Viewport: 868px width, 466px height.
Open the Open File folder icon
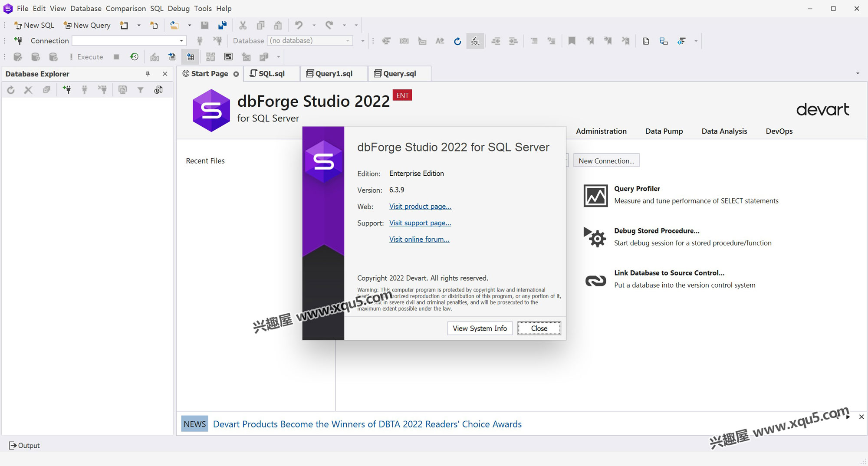point(174,25)
